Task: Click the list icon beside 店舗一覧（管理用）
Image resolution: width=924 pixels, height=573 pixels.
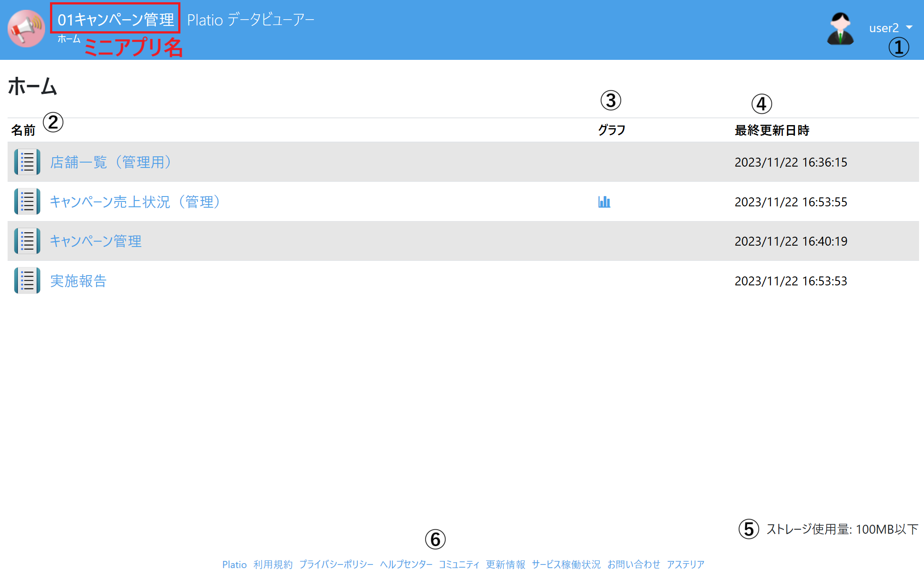Action: pyautogui.click(x=27, y=162)
